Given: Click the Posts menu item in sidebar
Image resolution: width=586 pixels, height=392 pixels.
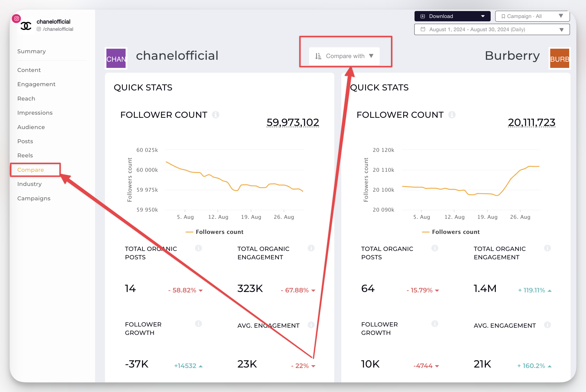Looking at the screenshot, I should [x=25, y=141].
